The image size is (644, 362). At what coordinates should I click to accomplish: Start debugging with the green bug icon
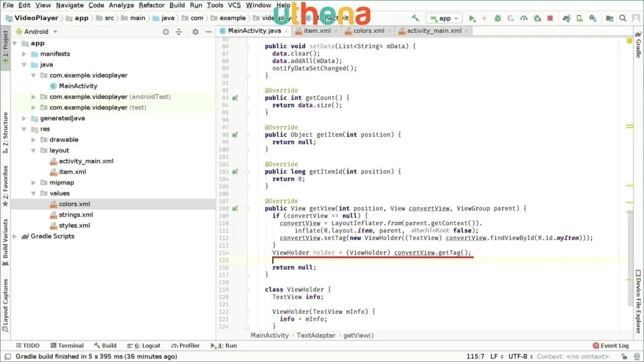pyautogui.click(x=497, y=18)
